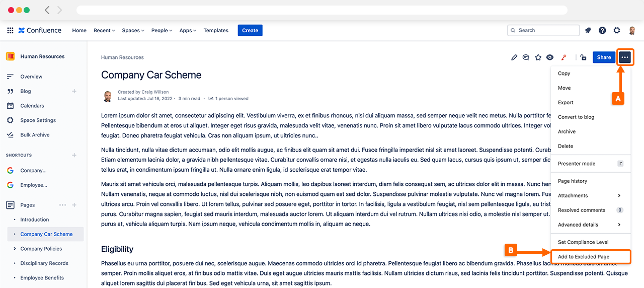Viewport: 644px width, 288px height.
Task: Click the Share button
Action: [x=604, y=57]
